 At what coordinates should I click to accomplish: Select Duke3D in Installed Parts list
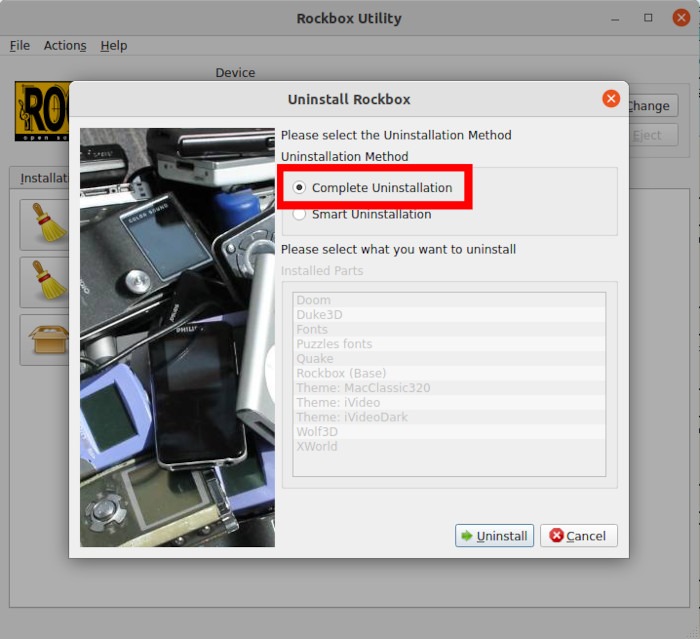[449, 315]
